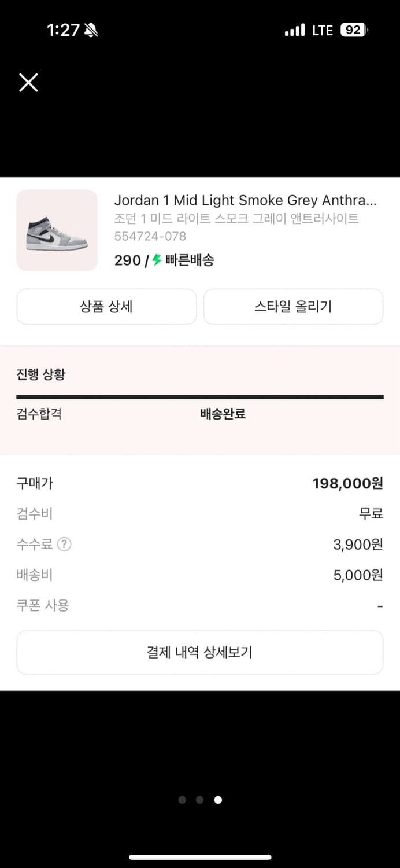Tap the grey sneaker product thumbnail
This screenshot has height=868, width=400.
tap(57, 230)
